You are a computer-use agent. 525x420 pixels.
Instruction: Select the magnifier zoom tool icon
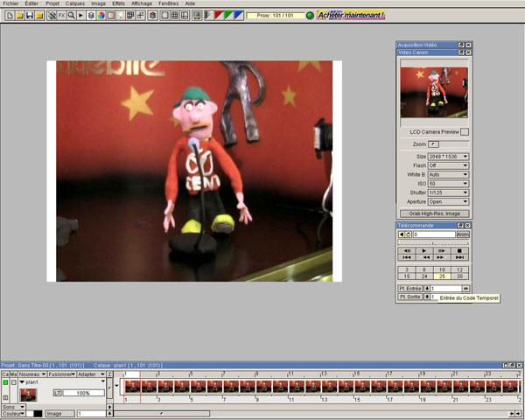[71, 16]
